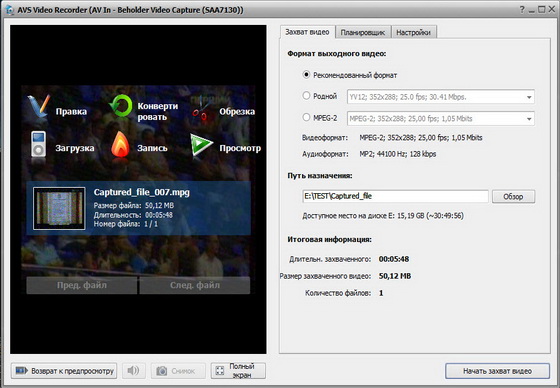Open the MPEG-2 352x288 format dropdown

[441, 119]
